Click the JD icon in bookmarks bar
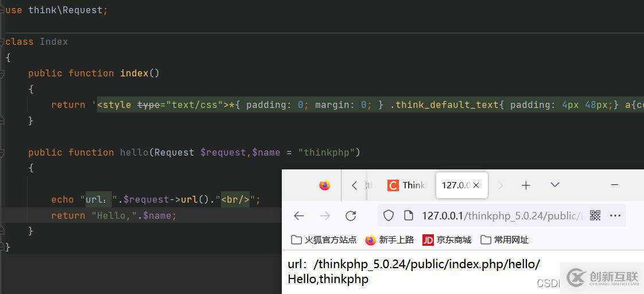Image resolution: width=644 pixels, height=294 pixels. click(428, 240)
